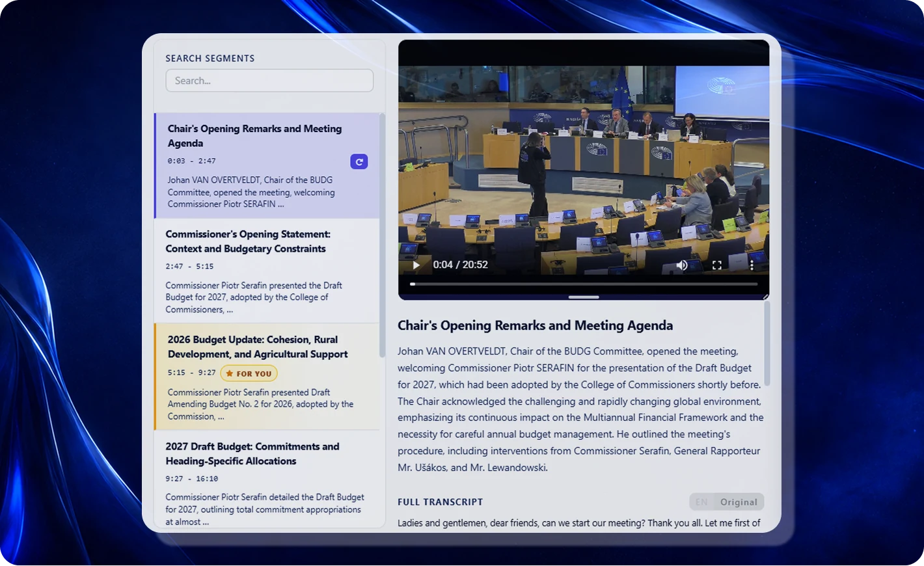The width and height of the screenshot is (924, 566).
Task: Click the 'Johan VAN OVERTVELDT, Chair of the BUDG' summary in the segment list
Action: 251,192
